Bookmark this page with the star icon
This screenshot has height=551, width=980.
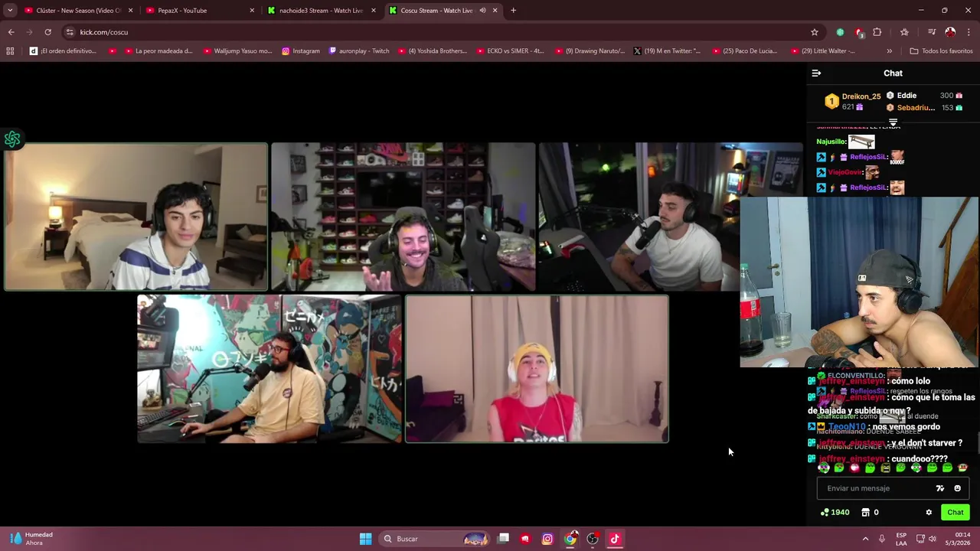[x=815, y=32]
